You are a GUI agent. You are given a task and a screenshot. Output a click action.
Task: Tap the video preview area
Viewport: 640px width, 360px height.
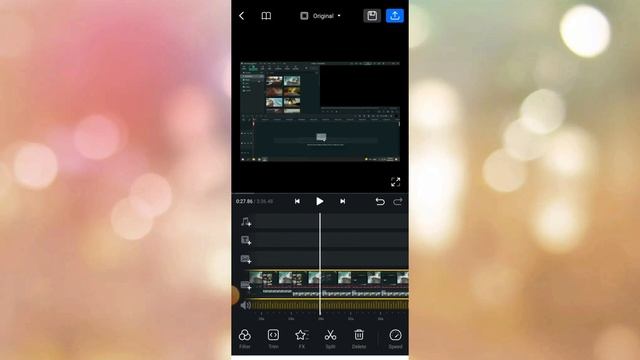tap(320, 111)
